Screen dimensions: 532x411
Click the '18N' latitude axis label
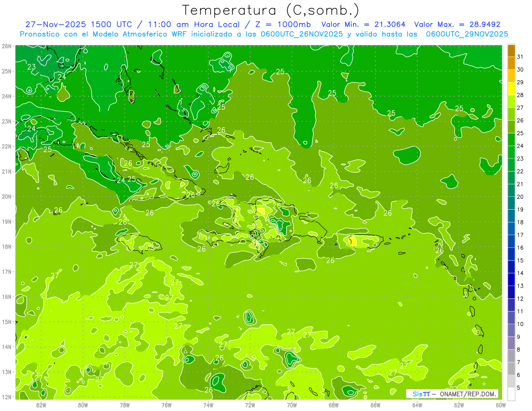coord(7,247)
